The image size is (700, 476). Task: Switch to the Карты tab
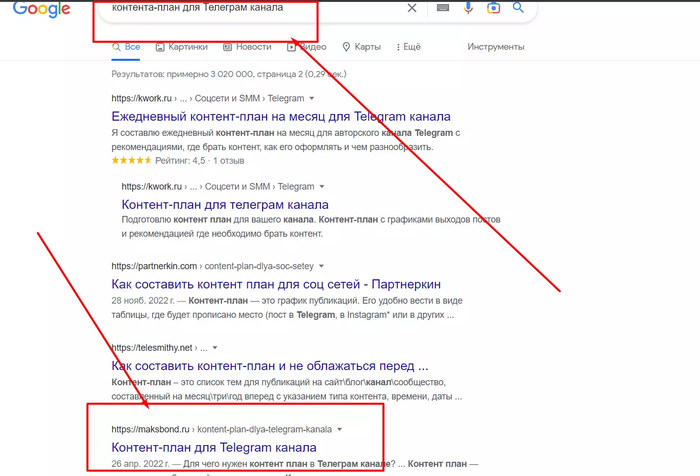(362, 47)
